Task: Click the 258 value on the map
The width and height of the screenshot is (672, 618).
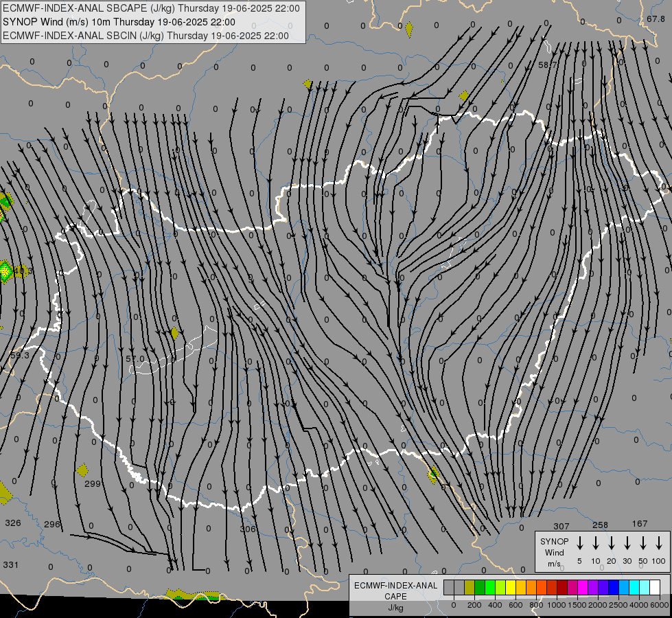Action: click(600, 525)
